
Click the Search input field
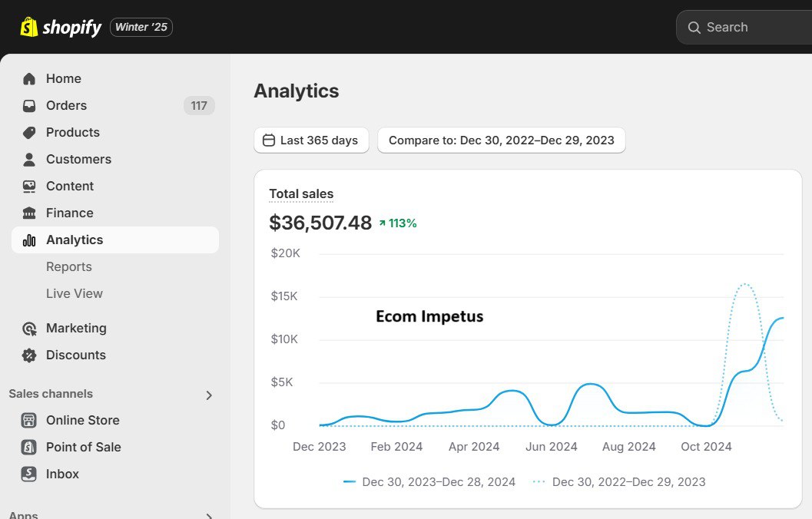[x=744, y=28]
